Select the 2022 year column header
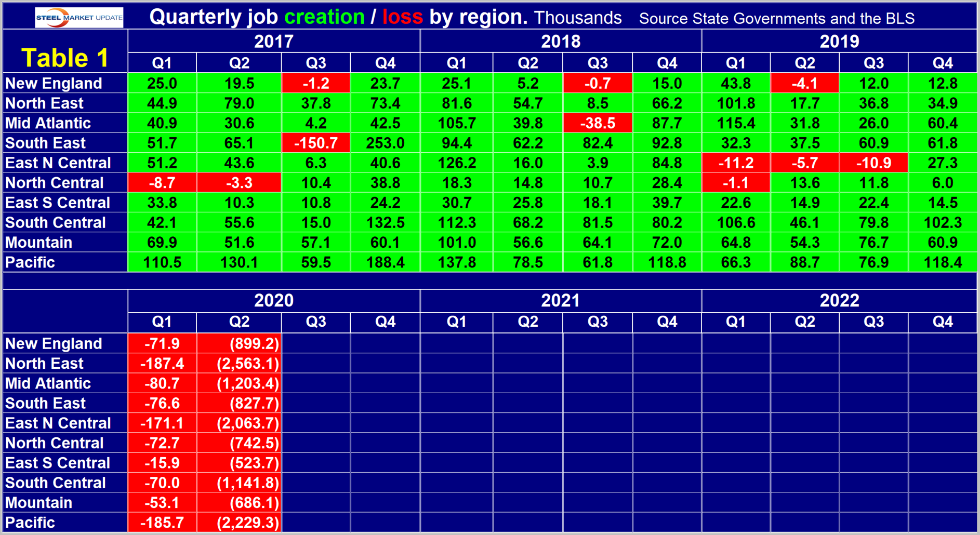The image size is (980, 535). (839, 300)
